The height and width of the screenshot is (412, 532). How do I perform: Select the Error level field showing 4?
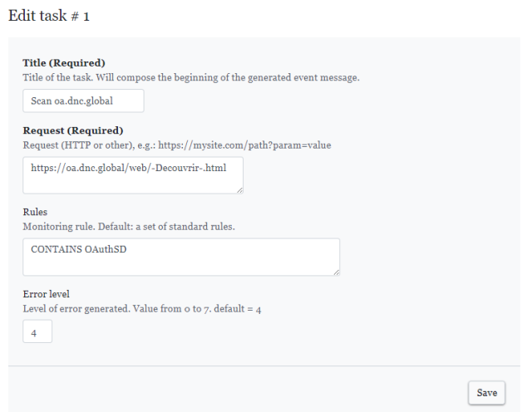[37, 331]
